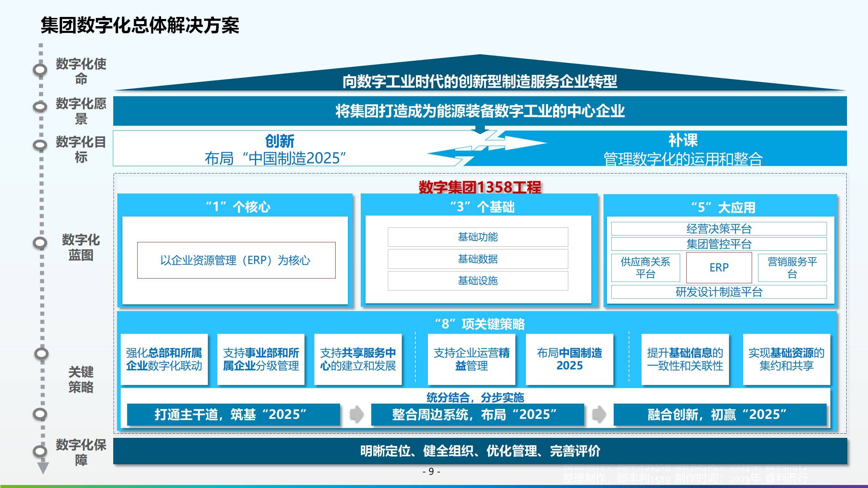Screen dimensions: 868x488
Task: Click the side label 数字化蓝图
Action: (81, 247)
